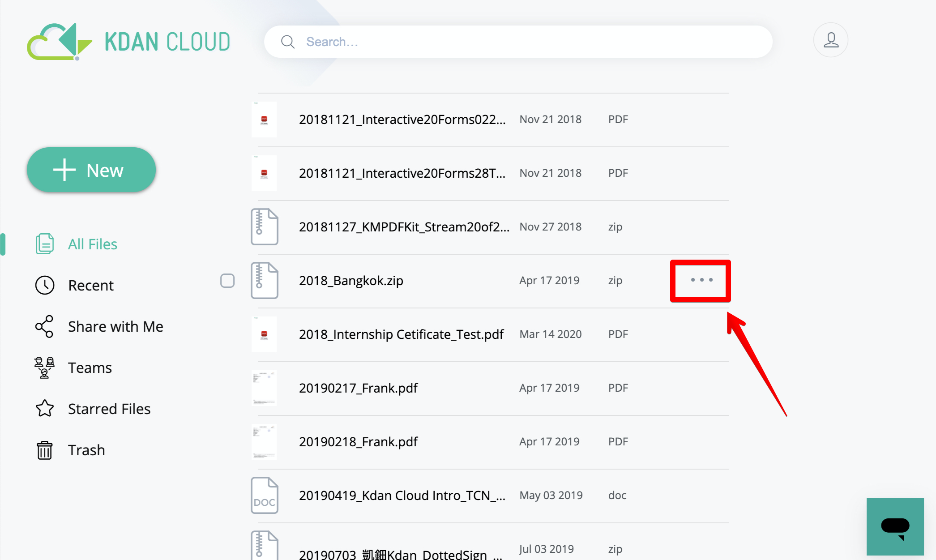Click the search magnifier icon
Viewport: 936px width, 560px height.
click(287, 42)
